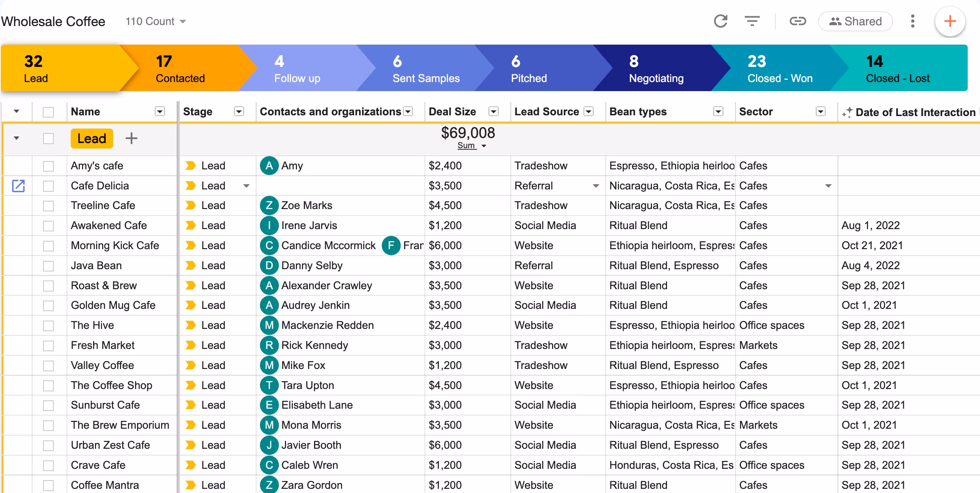The image size is (980, 493).
Task: Open the filter icon in the toolbar
Action: pos(752,21)
